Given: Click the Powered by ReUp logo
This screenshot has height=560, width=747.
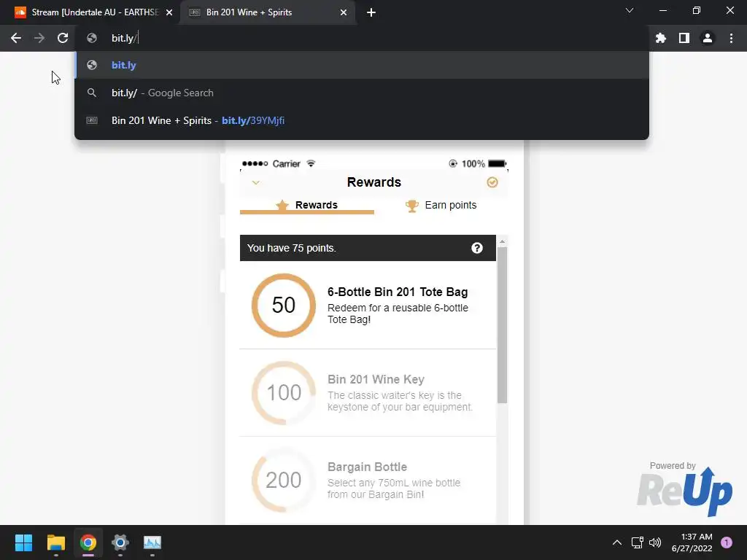Looking at the screenshot, I should [684, 489].
